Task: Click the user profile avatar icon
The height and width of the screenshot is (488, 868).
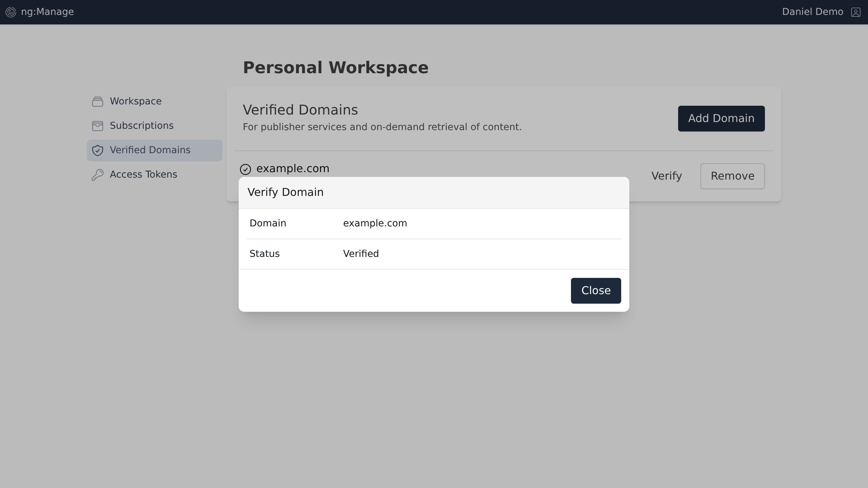Action: pos(855,12)
